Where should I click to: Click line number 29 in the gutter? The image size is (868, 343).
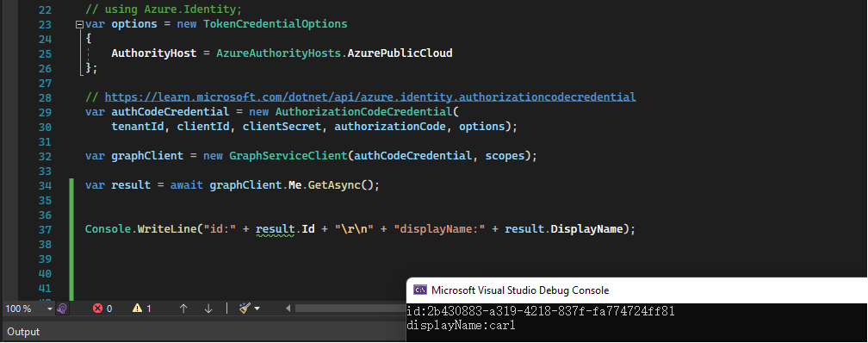(x=45, y=112)
